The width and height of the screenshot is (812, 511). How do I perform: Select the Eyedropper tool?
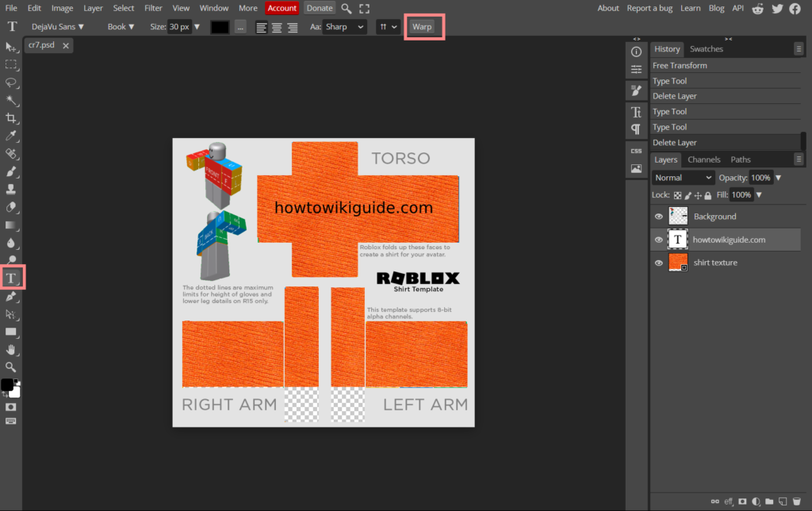click(x=10, y=136)
